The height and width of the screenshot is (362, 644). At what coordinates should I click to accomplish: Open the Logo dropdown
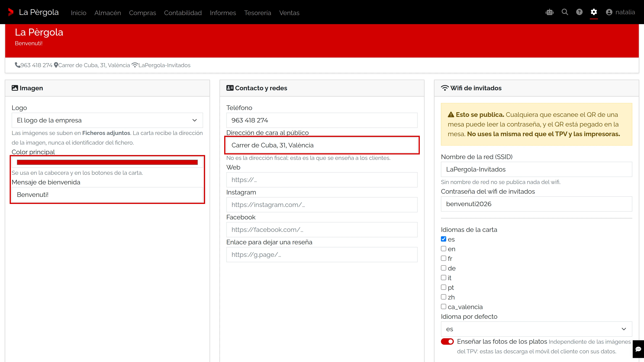(x=107, y=120)
